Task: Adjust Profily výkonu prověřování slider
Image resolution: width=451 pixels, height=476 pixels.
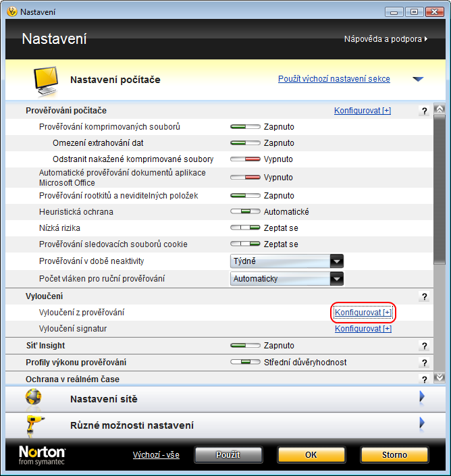Action: click(x=245, y=362)
